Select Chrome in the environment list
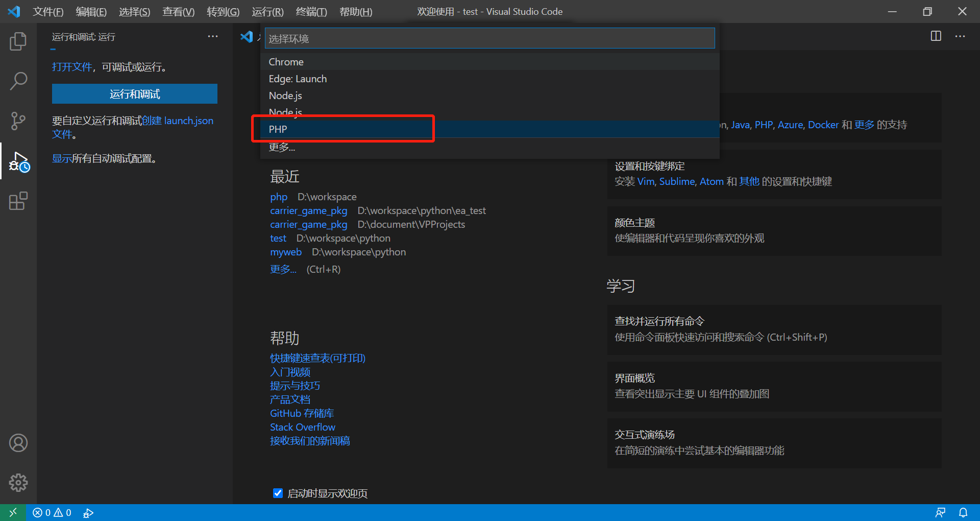This screenshot has width=980, height=521. [x=490, y=62]
